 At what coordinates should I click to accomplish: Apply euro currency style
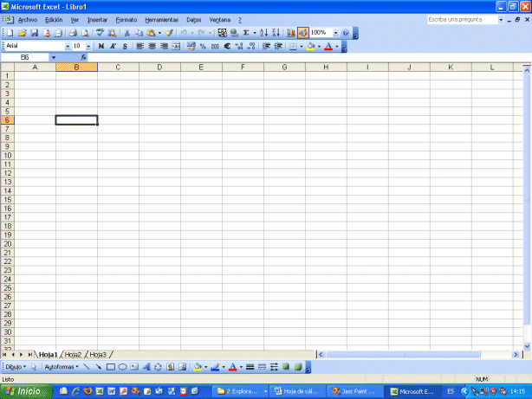point(227,47)
